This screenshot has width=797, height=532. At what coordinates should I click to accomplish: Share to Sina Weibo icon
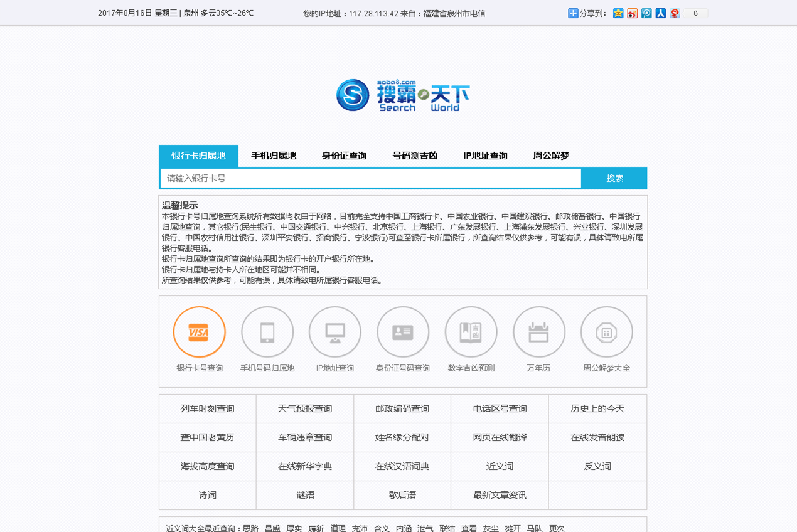(x=632, y=13)
